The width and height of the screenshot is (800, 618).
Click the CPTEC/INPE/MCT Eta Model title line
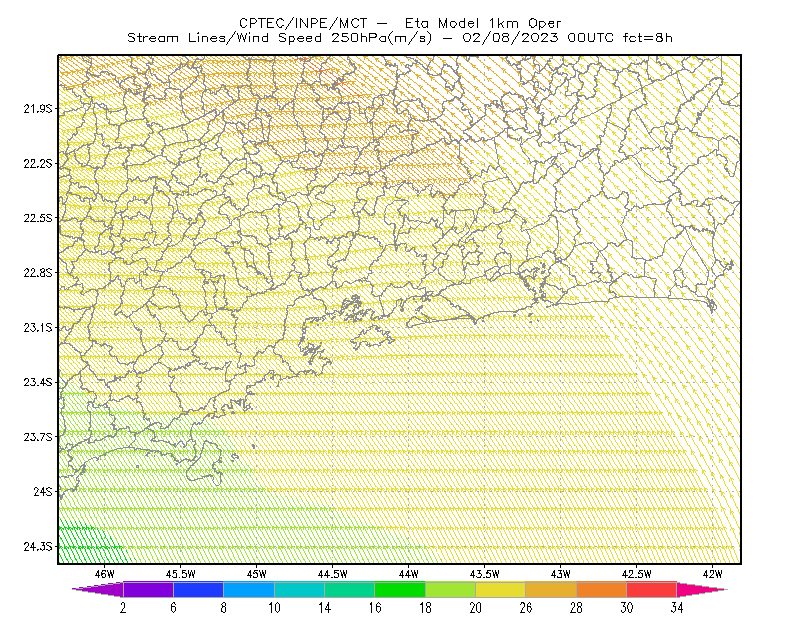point(400,23)
